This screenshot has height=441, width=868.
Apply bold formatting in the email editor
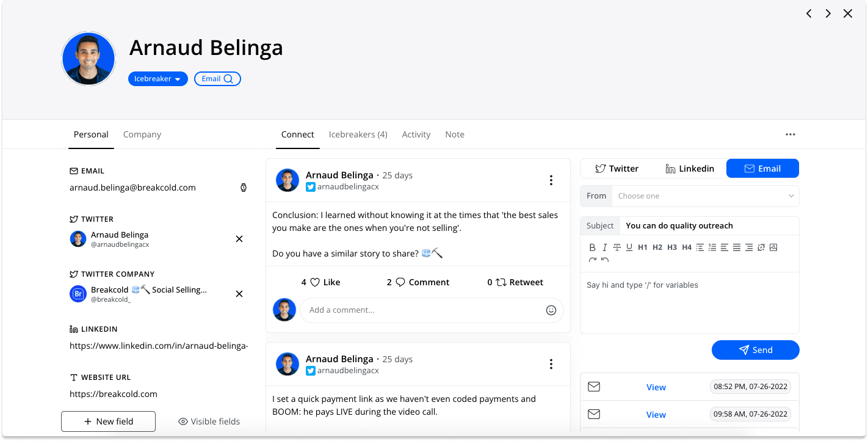coord(592,247)
